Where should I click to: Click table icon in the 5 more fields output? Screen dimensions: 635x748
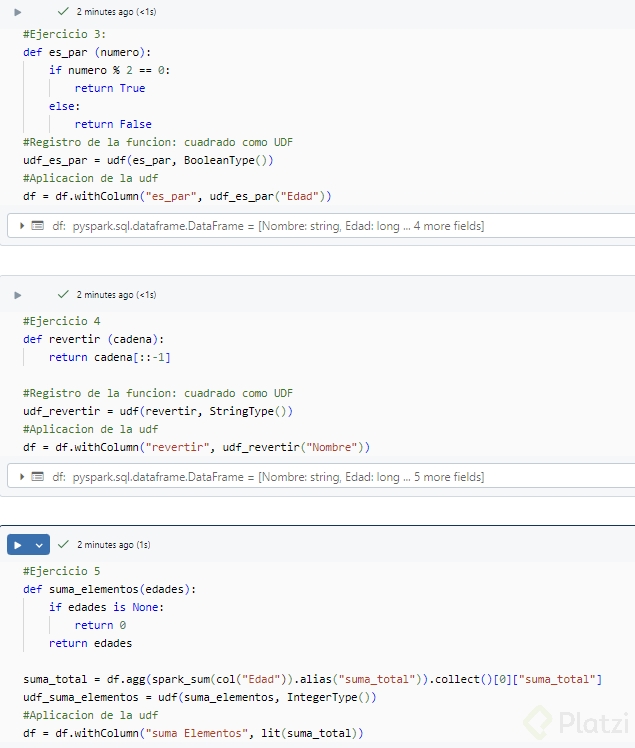click(38, 477)
